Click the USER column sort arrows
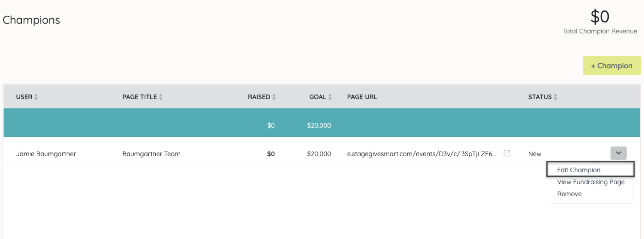The width and height of the screenshot is (644, 239). 36,97
